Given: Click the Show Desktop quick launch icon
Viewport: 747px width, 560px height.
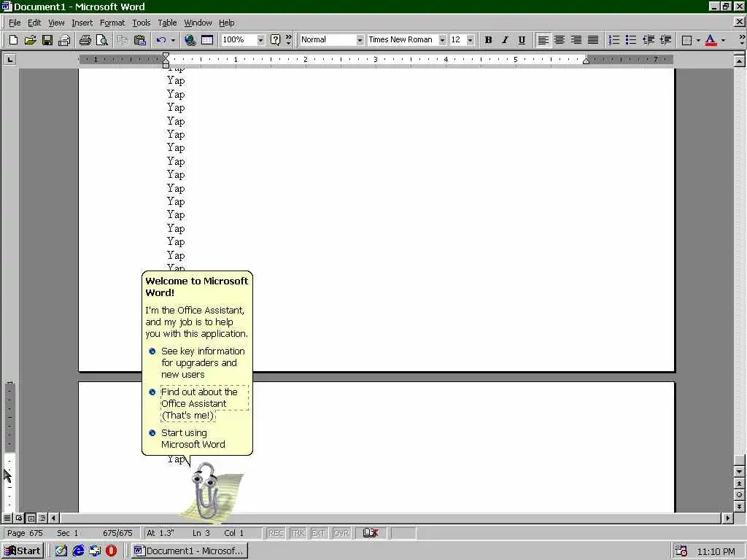Looking at the screenshot, I should (61, 551).
